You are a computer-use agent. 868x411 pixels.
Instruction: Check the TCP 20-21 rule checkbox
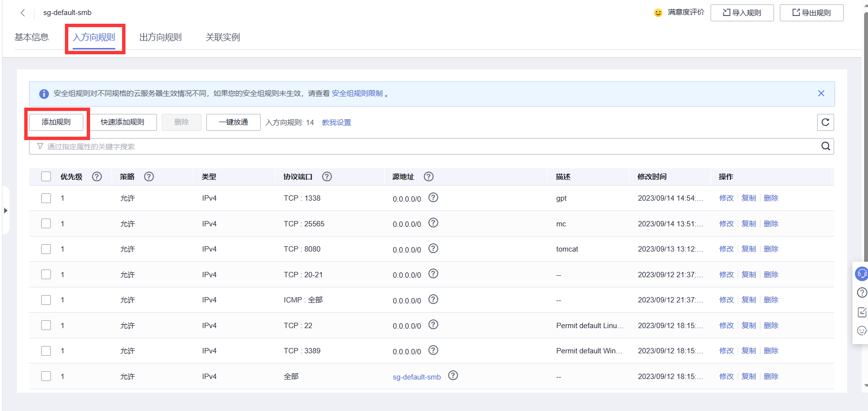(x=46, y=274)
